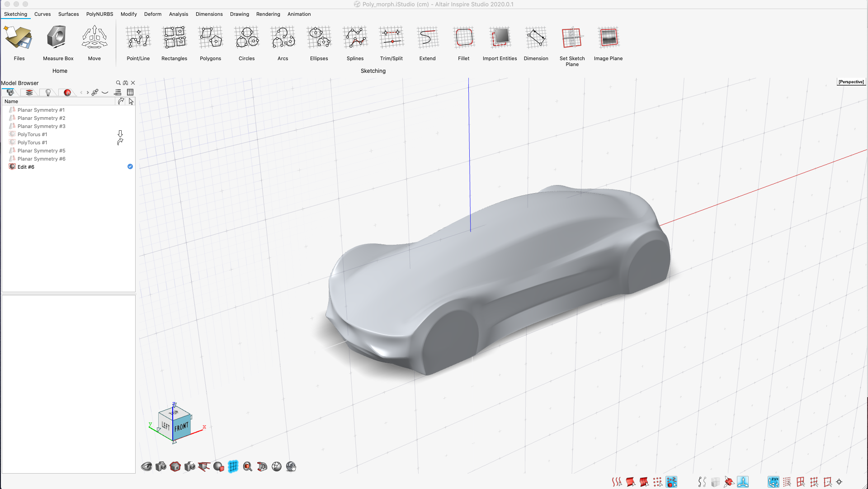The width and height of the screenshot is (868, 489).
Task: Select the Ellipses sketch tool
Action: [x=319, y=43]
